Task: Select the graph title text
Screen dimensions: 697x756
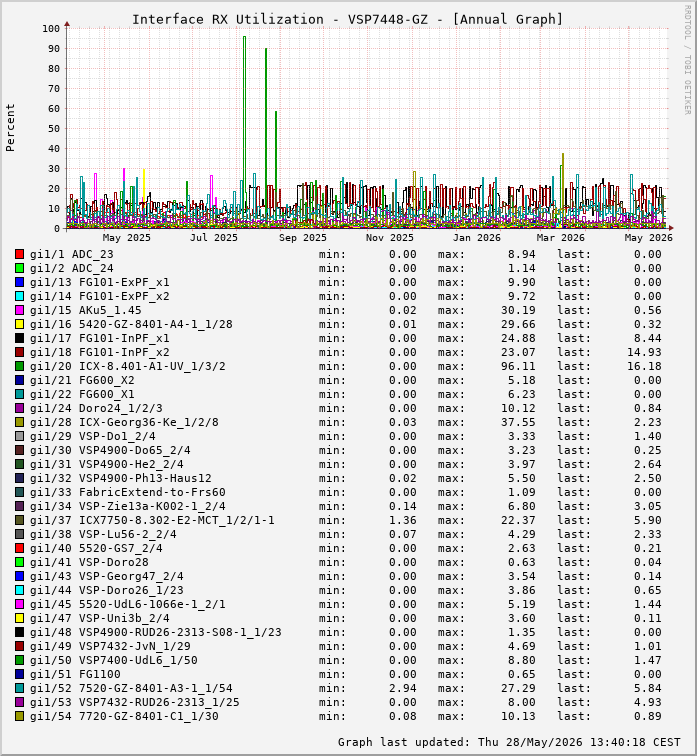Action: (348, 19)
